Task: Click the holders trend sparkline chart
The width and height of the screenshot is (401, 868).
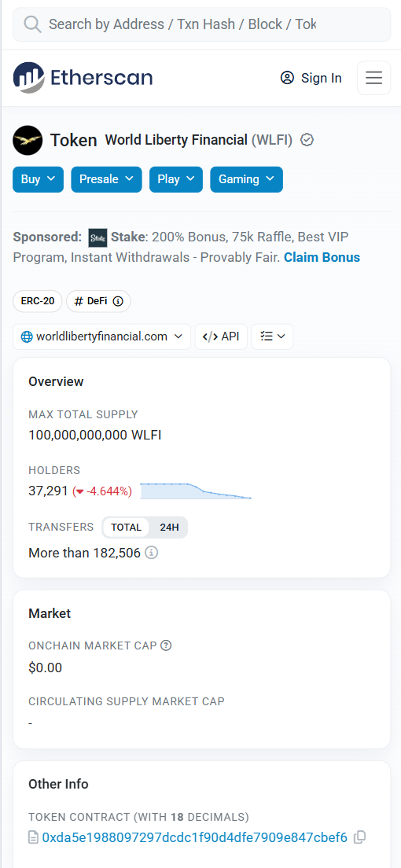Action: click(x=196, y=491)
